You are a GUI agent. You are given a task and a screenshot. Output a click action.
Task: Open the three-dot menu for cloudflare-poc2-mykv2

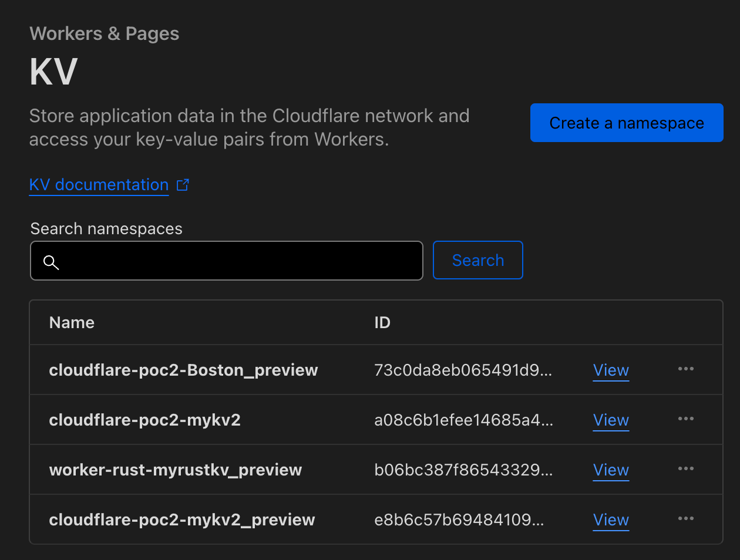click(686, 419)
